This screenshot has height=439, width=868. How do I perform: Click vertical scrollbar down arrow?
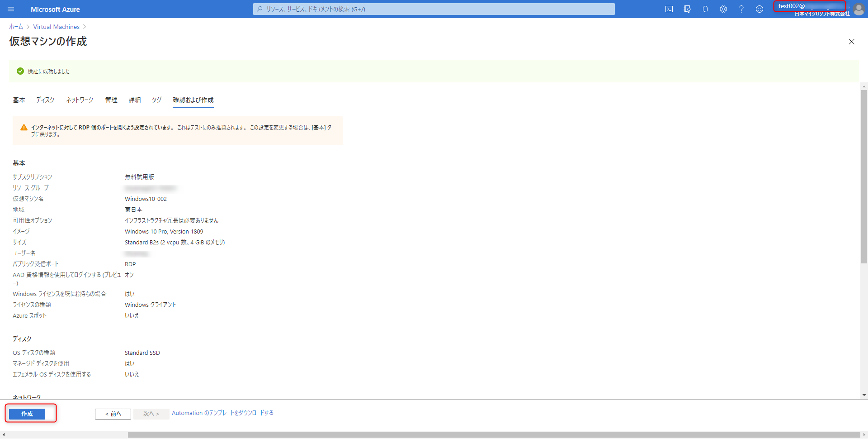[x=864, y=396]
